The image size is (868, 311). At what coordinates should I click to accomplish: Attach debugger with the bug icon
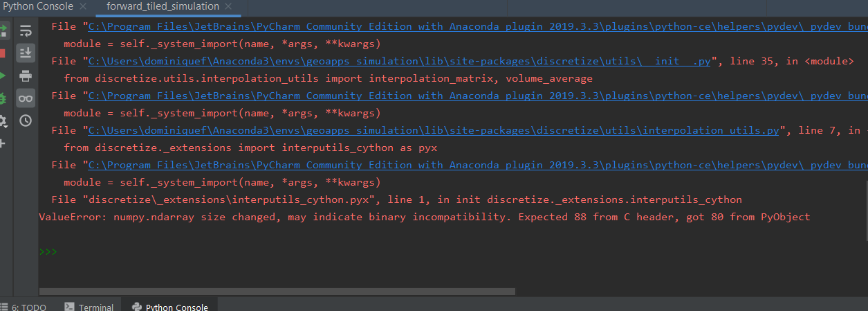click(x=3, y=98)
